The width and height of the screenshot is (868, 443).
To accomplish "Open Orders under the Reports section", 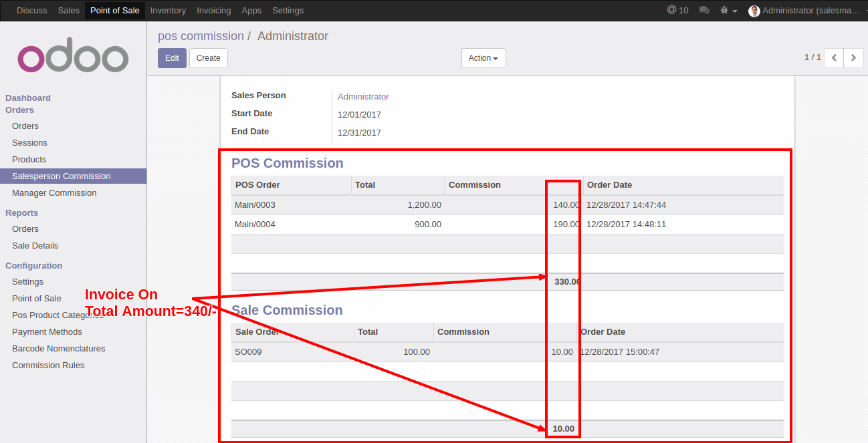I will (x=25, y=229).
